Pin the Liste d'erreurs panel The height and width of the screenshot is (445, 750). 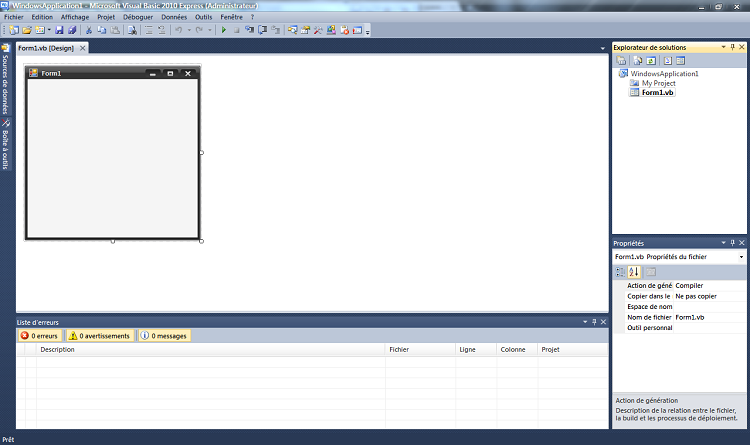click(594, 322)
